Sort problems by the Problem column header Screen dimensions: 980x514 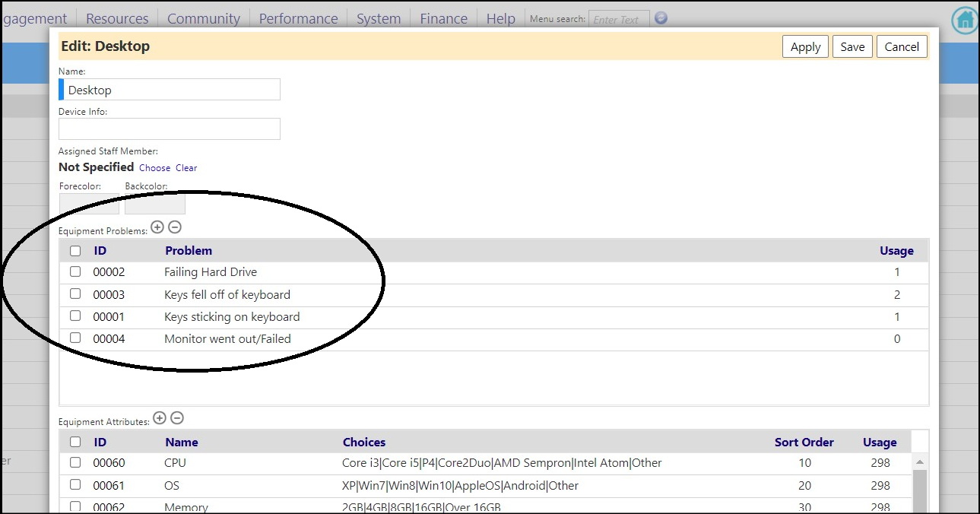[189, 251]
